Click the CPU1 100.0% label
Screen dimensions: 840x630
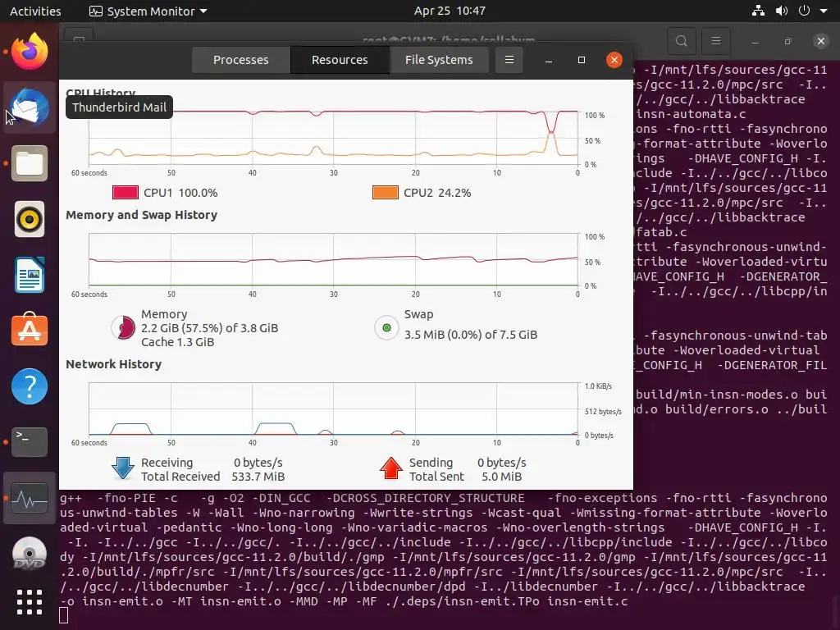coord(180,193)
